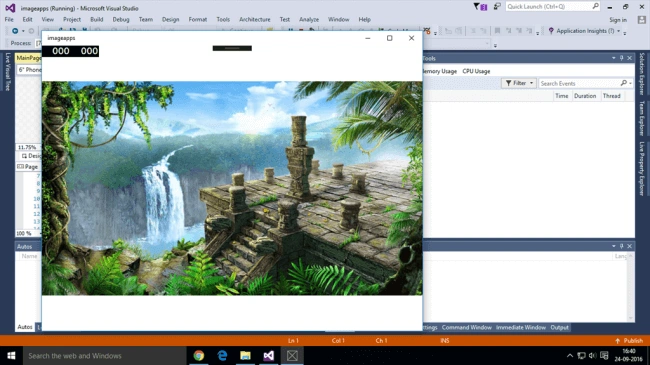Screen dimensions: 650x365
Task: Expand the second-row debug toolbar overflow arrow
Action: 495,45
